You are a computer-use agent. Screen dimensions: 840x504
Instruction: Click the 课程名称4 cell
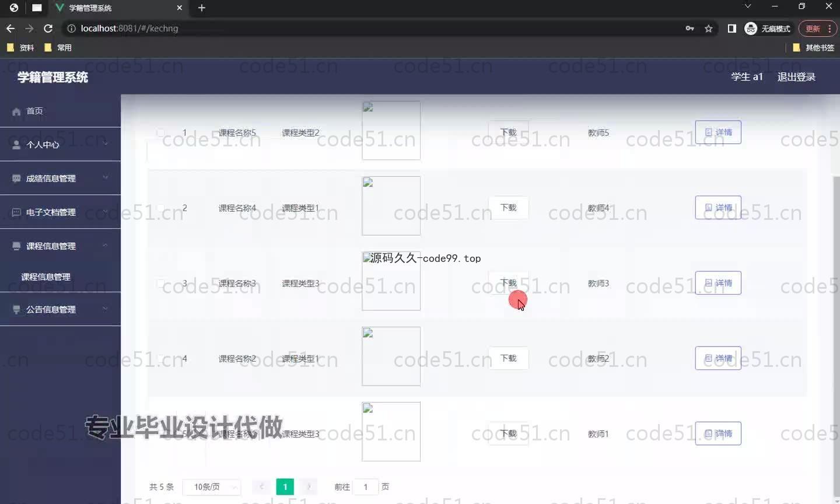point(237,208)
